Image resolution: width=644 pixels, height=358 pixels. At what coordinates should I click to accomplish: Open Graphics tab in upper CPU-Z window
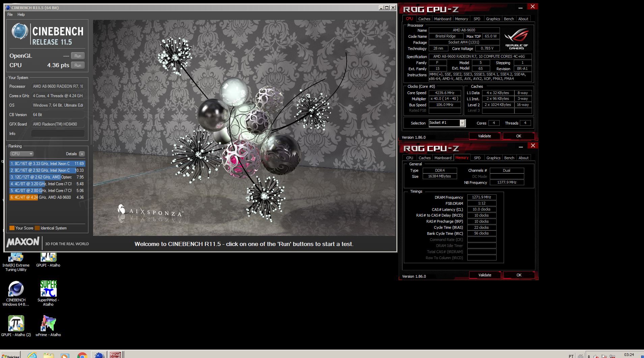click(x=493, y=19)
